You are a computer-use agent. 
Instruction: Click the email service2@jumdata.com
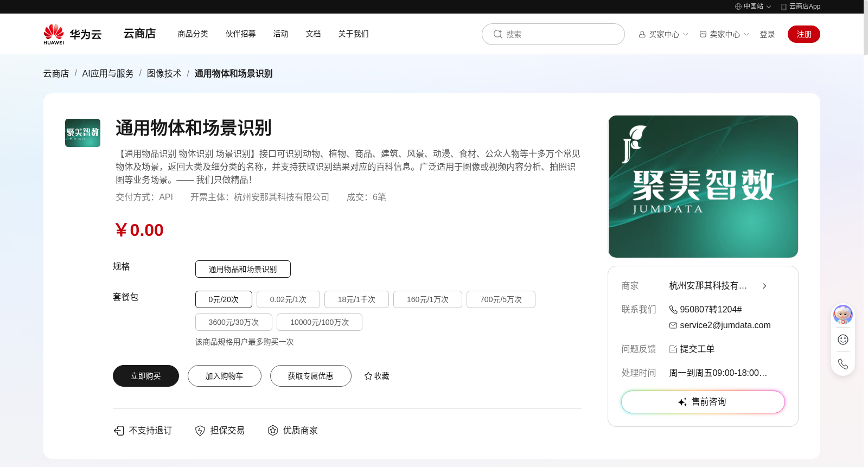coord(725,325)
